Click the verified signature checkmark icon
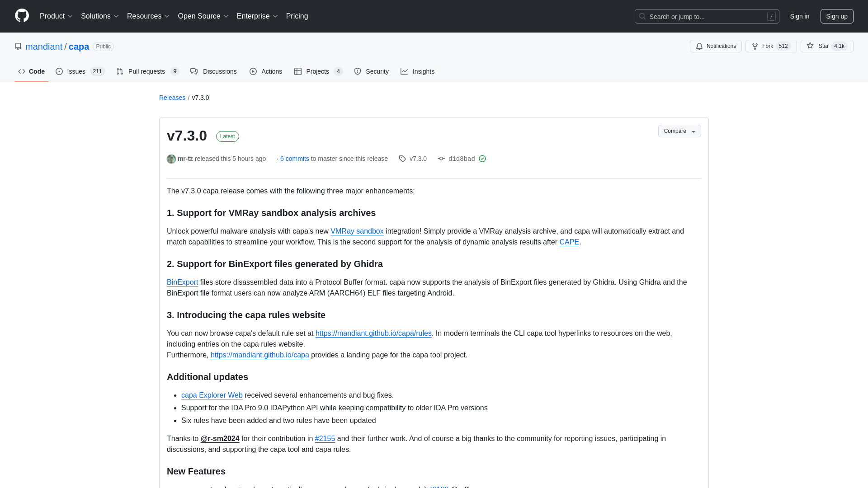868x488 pixels. tap(482, 159)
